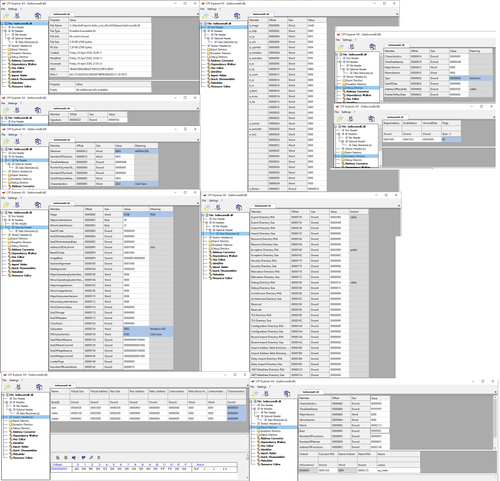Click Open File icon in Signature window toolbar
Viewport: 500px width, 481px height.
pos(6,110)
